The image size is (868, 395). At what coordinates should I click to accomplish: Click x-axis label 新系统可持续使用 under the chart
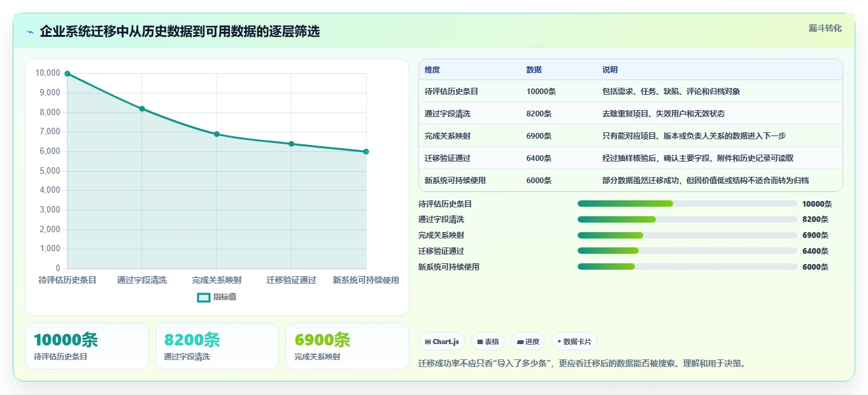click(x=366, y=281)
